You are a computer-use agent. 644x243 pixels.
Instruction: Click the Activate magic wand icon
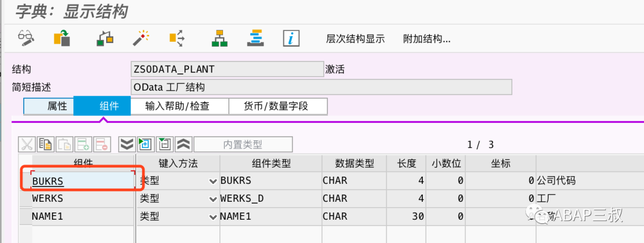142,38
